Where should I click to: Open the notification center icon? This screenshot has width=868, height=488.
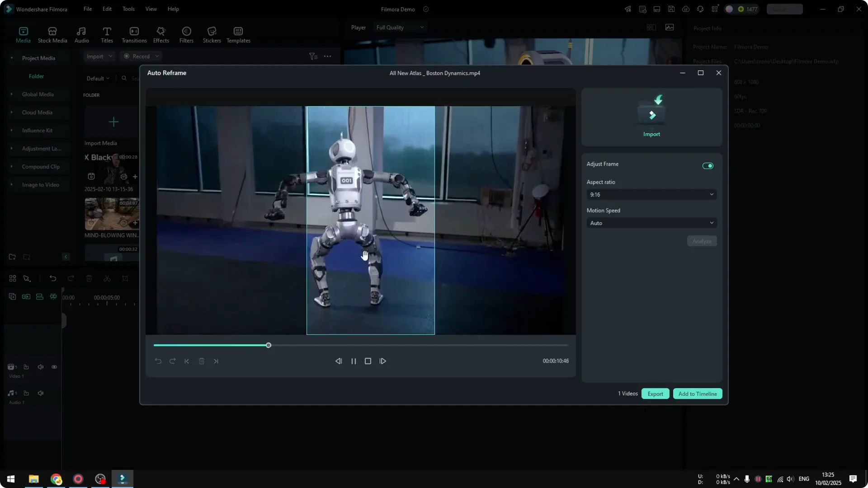click(x=853, y=479)
